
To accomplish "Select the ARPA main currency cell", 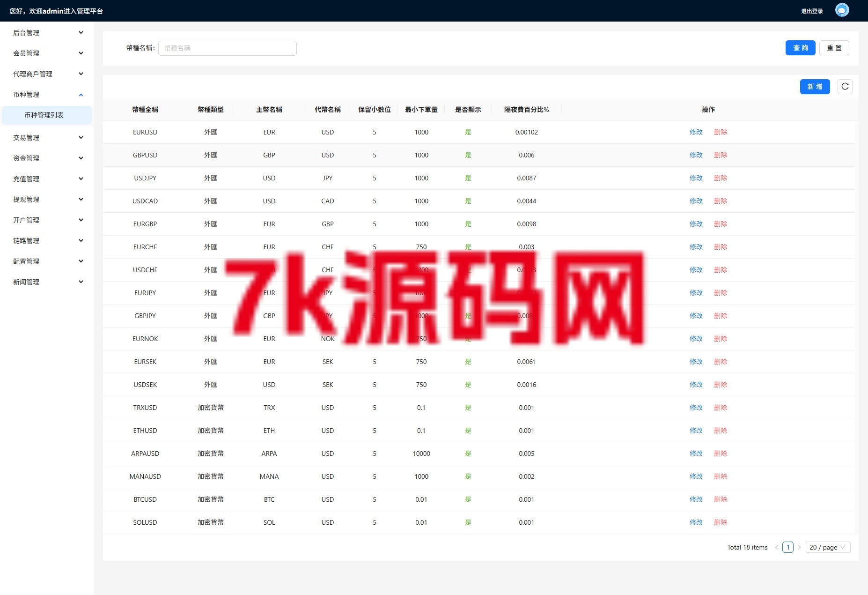I will (269, 454).
